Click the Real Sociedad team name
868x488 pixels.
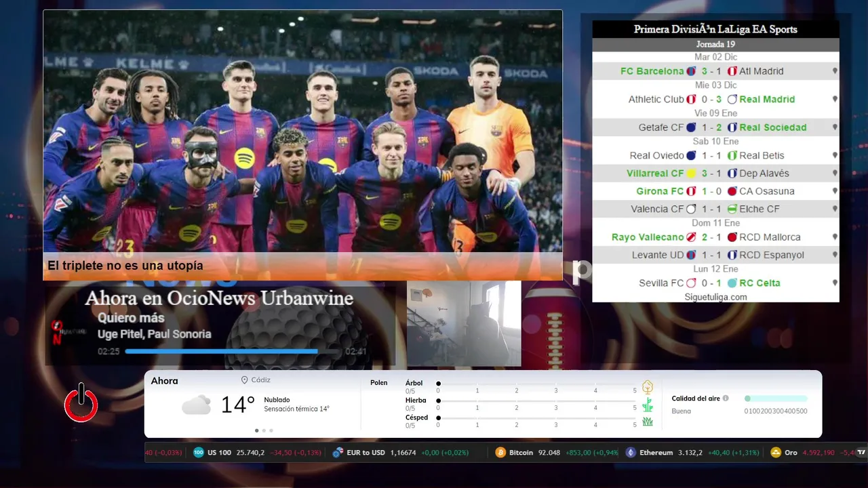tap(773, 127)
